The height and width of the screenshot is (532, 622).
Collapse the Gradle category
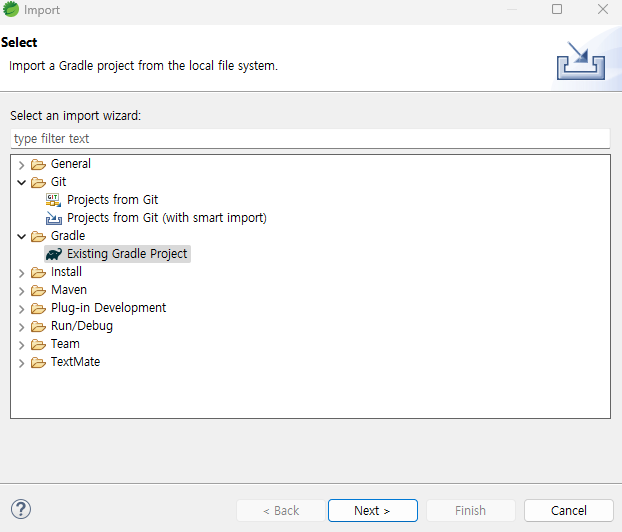(21, 237)
